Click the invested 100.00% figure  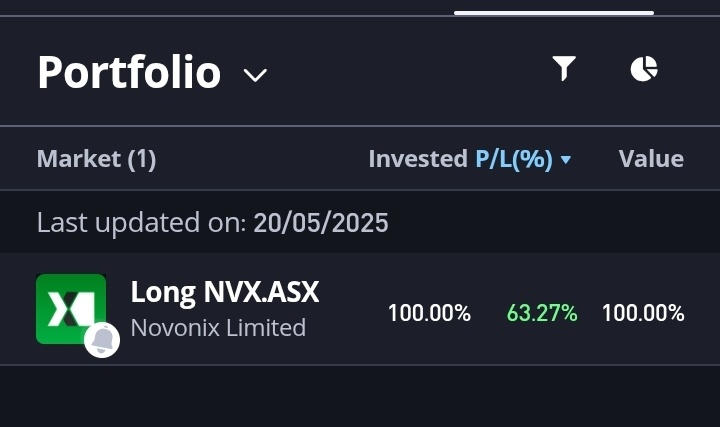tap(429, 313)
